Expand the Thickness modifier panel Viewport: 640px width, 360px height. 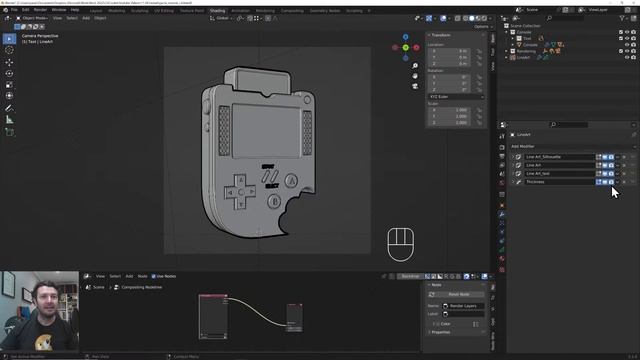[513, 182]
